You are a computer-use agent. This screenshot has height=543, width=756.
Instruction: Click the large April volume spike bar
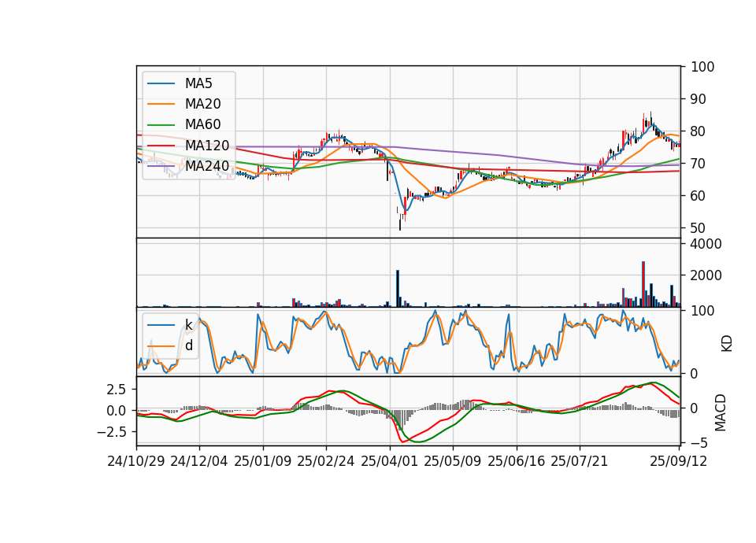(398, 289)
